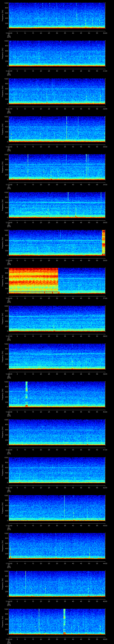Click the 12:38:00 start time label
The image size is (114, 644).
click(x=9, y=374)
